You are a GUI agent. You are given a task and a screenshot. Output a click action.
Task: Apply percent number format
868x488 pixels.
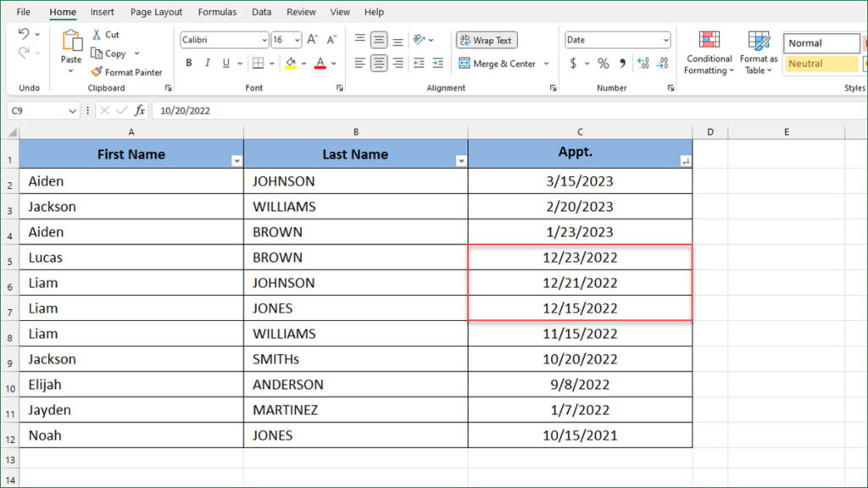coord(604,63)
